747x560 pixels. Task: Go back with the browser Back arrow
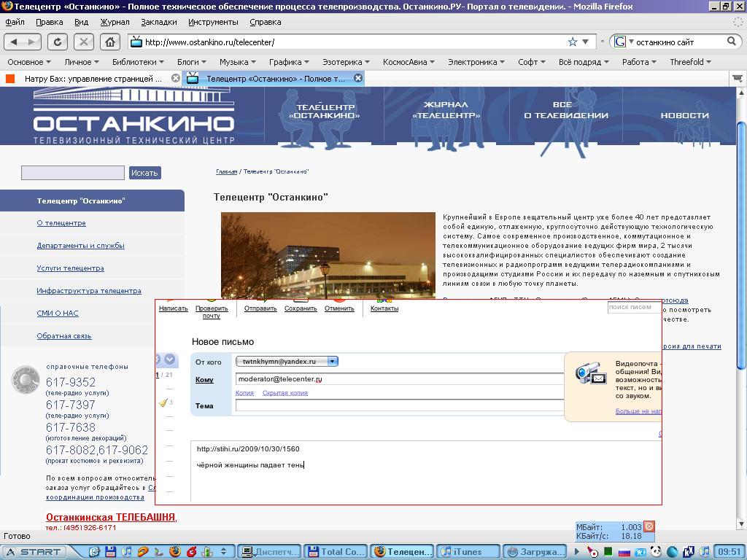[14, 42]
